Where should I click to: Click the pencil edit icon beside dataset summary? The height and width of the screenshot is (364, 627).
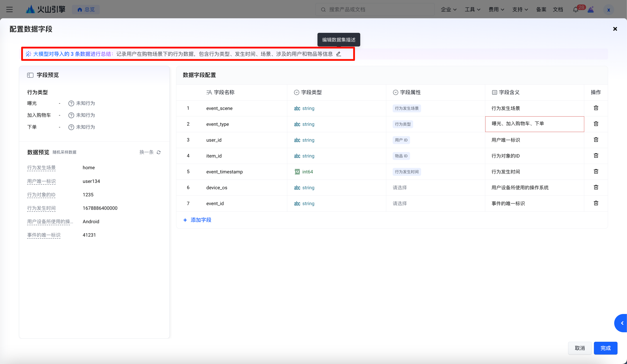(338, 54)
